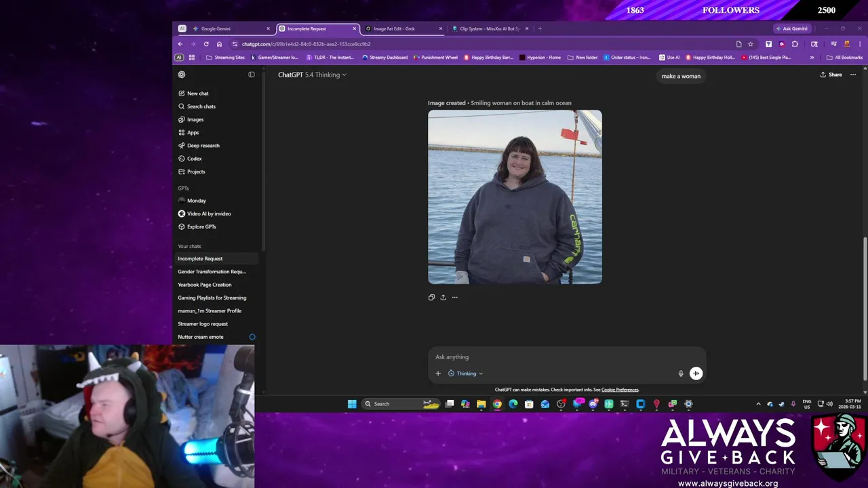Open Windows Start menu

[352, 404]
